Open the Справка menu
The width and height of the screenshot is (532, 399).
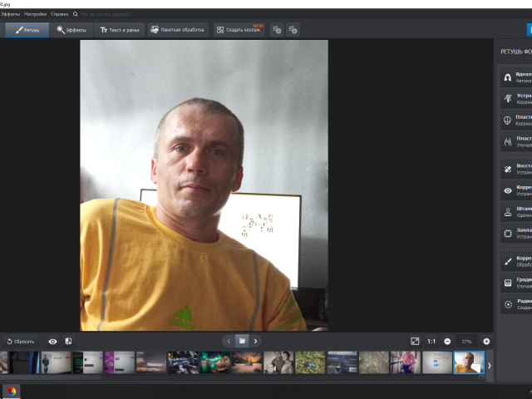click(59, 14)
